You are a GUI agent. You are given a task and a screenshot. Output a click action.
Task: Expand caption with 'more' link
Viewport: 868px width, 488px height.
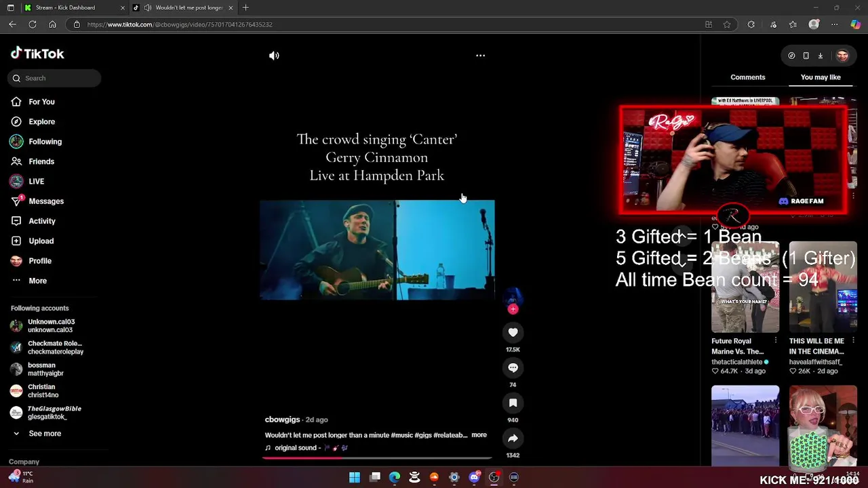pyautogui.click(x=479, y=435)
